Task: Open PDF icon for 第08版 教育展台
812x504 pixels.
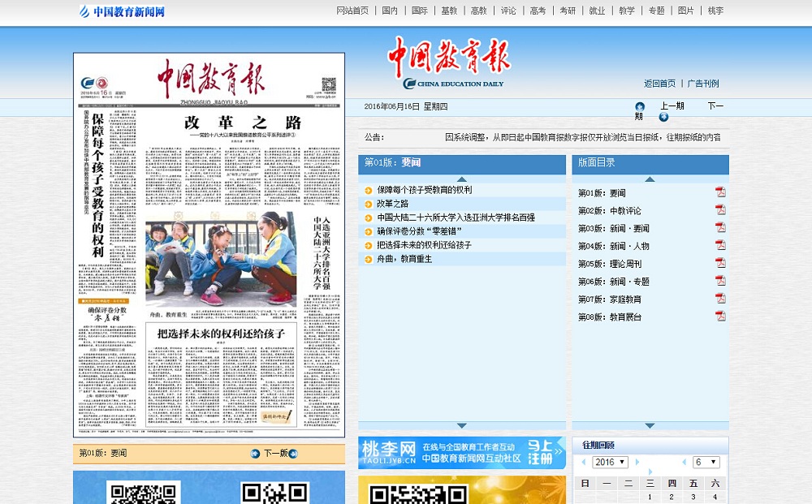Action: click(x=720, y=316)
